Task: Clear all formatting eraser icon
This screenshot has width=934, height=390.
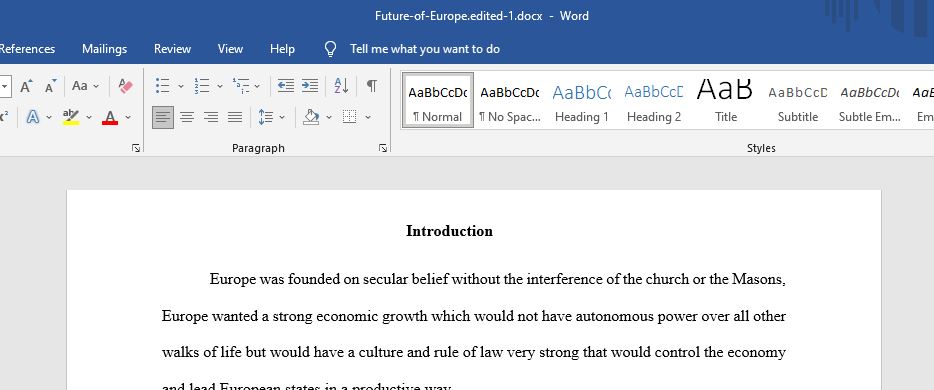Action: 125,86
